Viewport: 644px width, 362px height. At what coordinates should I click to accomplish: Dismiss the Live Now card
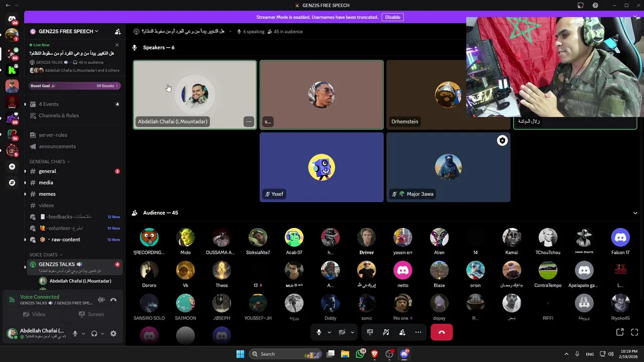click(117, 45)
